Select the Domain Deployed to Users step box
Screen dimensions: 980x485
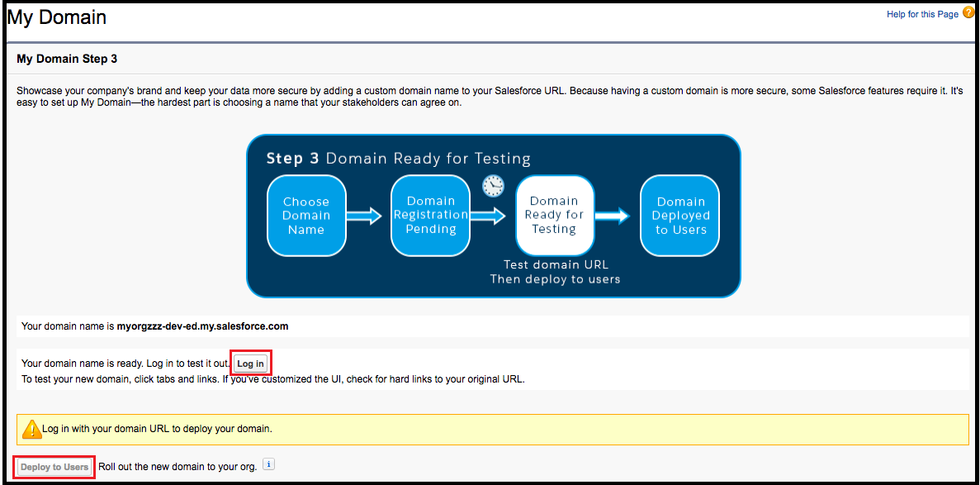(x=679, y=216)
